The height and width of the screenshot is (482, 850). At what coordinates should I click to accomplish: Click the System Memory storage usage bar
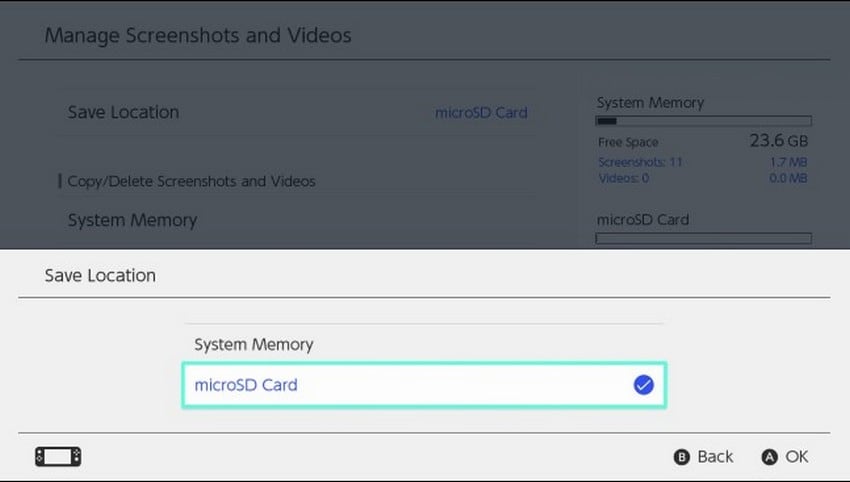703,121
